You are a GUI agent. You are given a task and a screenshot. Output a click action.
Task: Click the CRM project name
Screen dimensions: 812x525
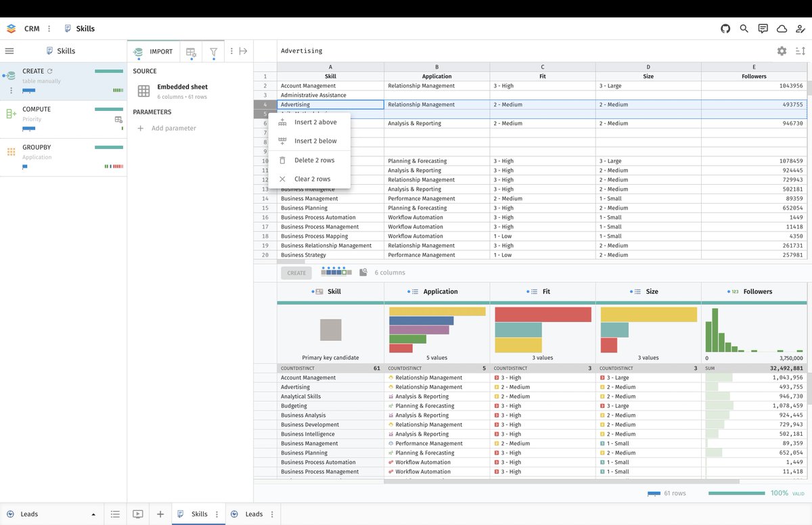(32, 28)
